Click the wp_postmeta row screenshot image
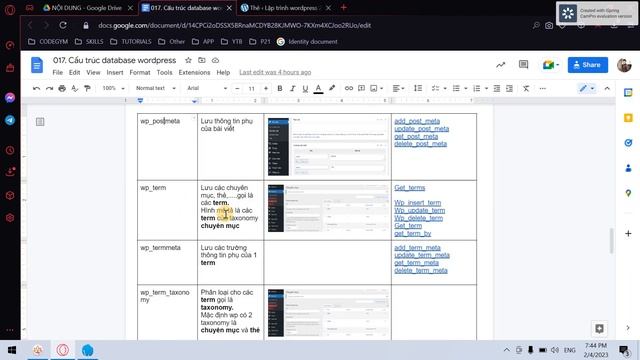Viewport: 640px width, 360px height. pyautogui.click(x=328, y=147)
